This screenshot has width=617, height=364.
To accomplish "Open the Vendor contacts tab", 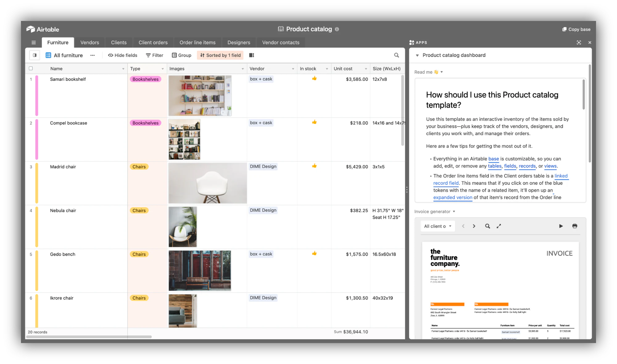I will (x=281, y=43).
